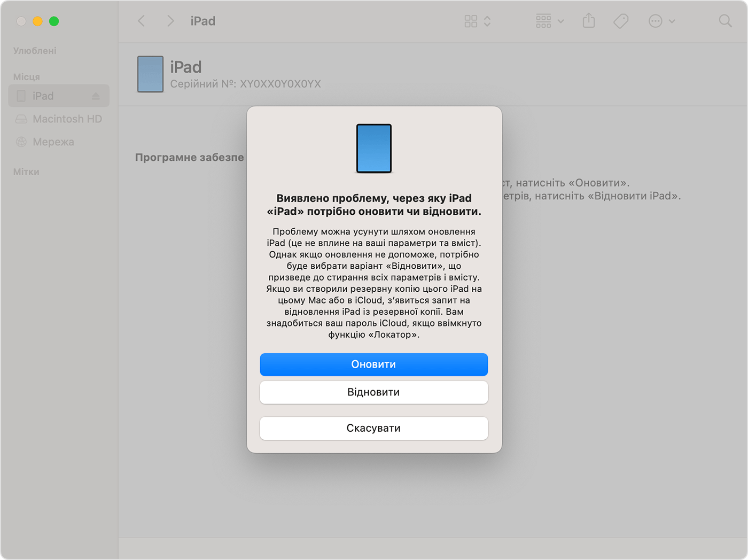Open the grouping dropdown chevron
This screenshot has width=748, height=560.
click(x=561, y=21)
